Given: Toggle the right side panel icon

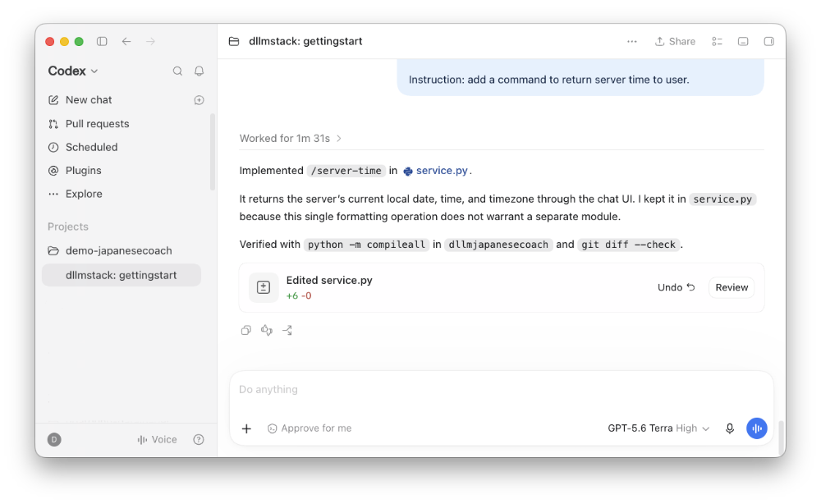Looking at the screenshot, I should [768, 41].
